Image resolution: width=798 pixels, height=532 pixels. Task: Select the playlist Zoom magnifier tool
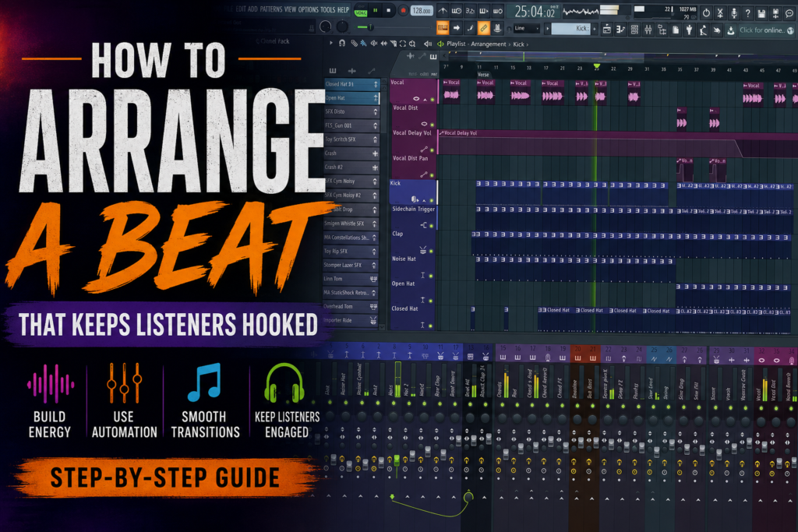pyautogui.click(x=412, y=44)
